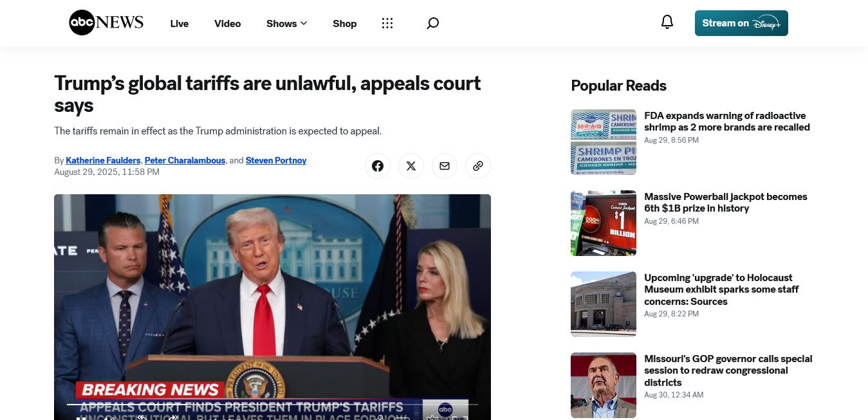The width and height of the screenshot is (868, 420).
Task: Open radioactive shrimp story thumbnail
Action: point(604,142)
